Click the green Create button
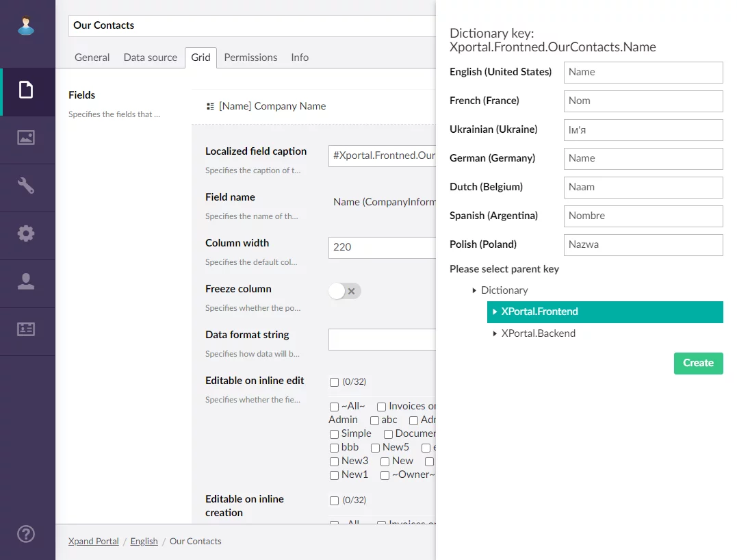The image size is (737, 560). click(698, 363)
